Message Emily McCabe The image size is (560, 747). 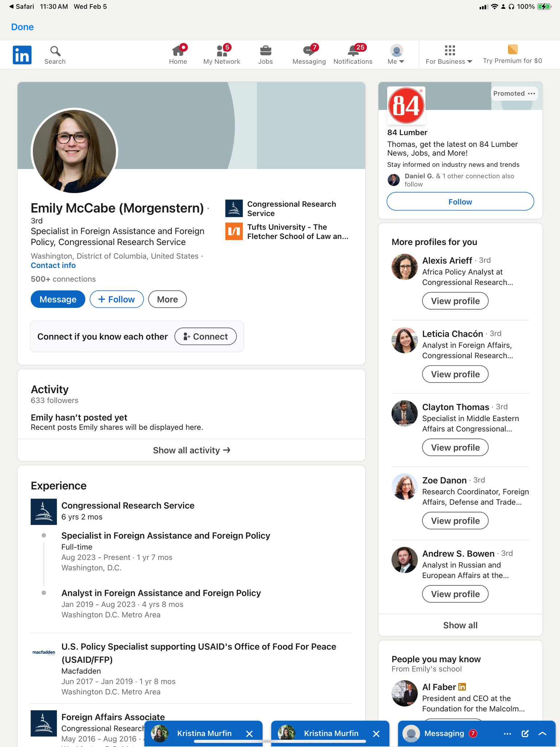[x=58, y=299]
